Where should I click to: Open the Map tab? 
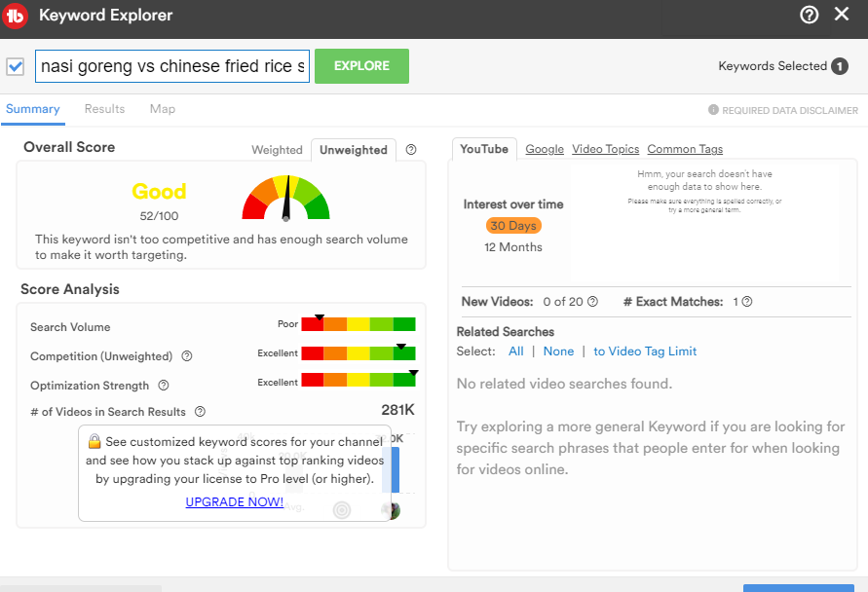pyautogui.click(x=162, y=109)
